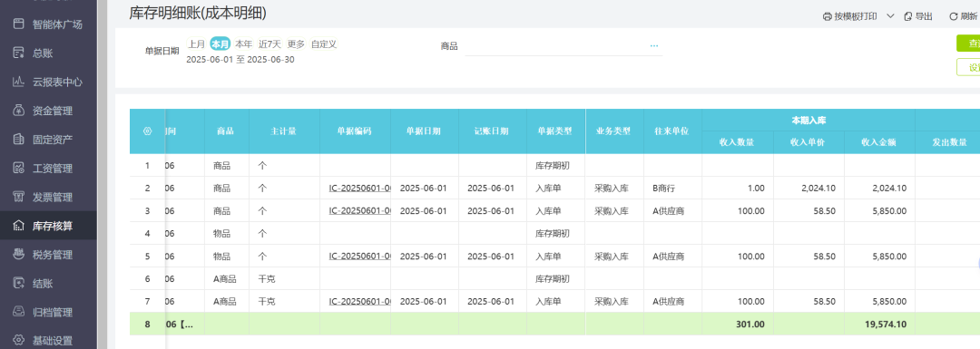Click the 记账日期 column header
Viewport: 980px width, 349px height.
pyautogui.click(x=492, y=131)
